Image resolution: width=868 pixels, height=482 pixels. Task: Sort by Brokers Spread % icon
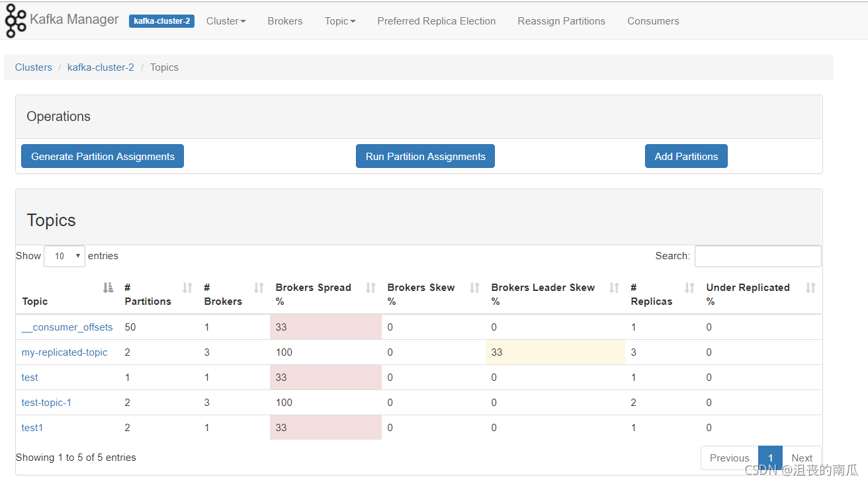[371, 288]
